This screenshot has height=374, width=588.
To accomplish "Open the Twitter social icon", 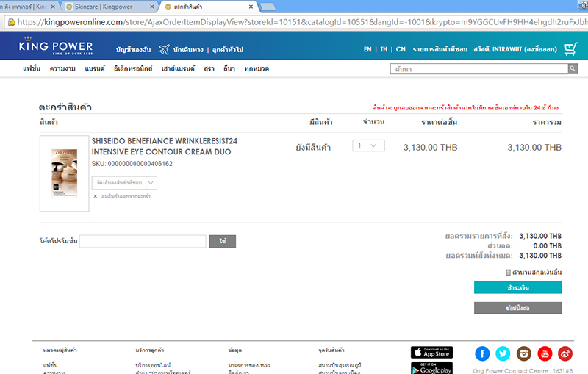I will pyautogui.click(x=503, y=353).
